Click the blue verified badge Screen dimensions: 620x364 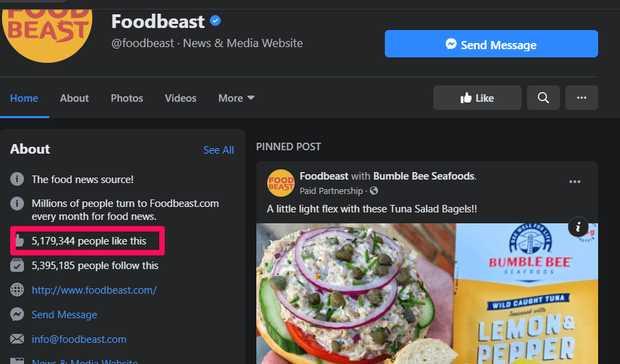(x=215, y=22)
